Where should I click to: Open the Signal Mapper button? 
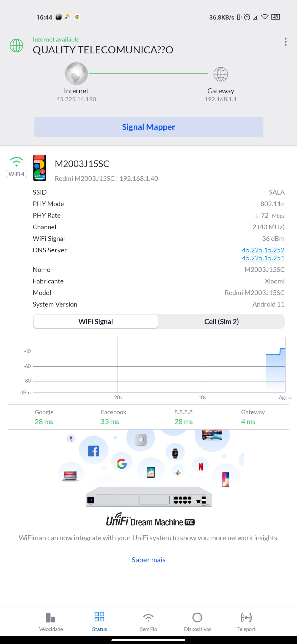(x=148, y=127)
